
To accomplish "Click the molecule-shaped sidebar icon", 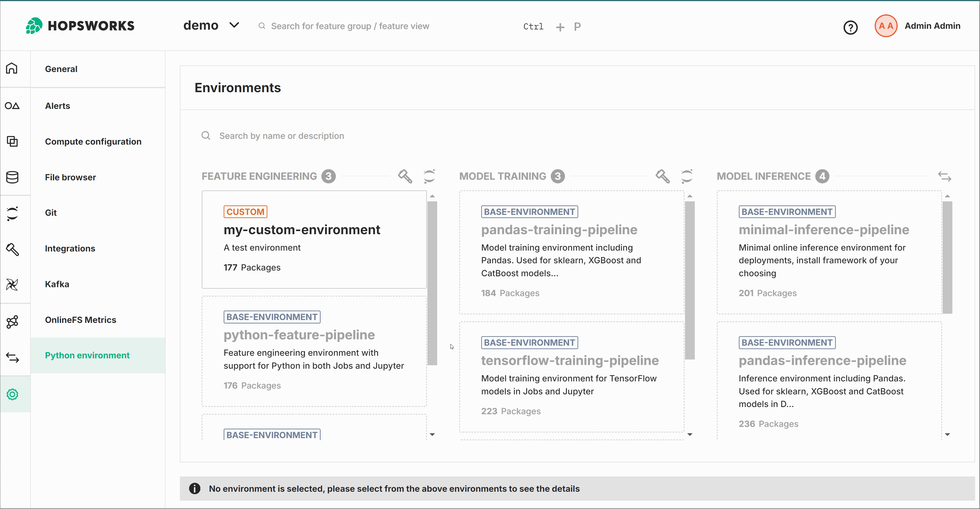I will point(12,322).
